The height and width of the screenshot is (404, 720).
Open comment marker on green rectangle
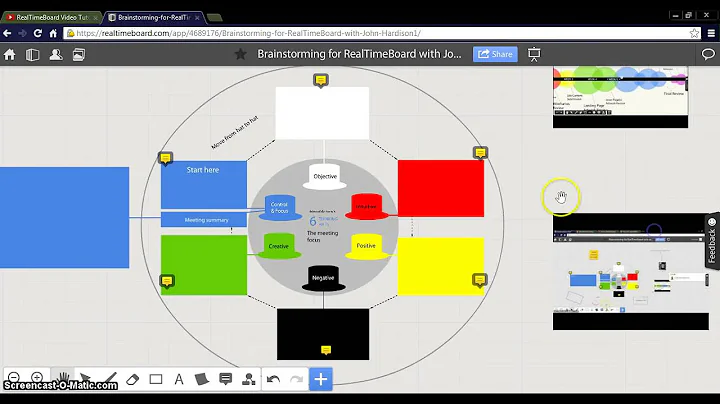[167, 281]
